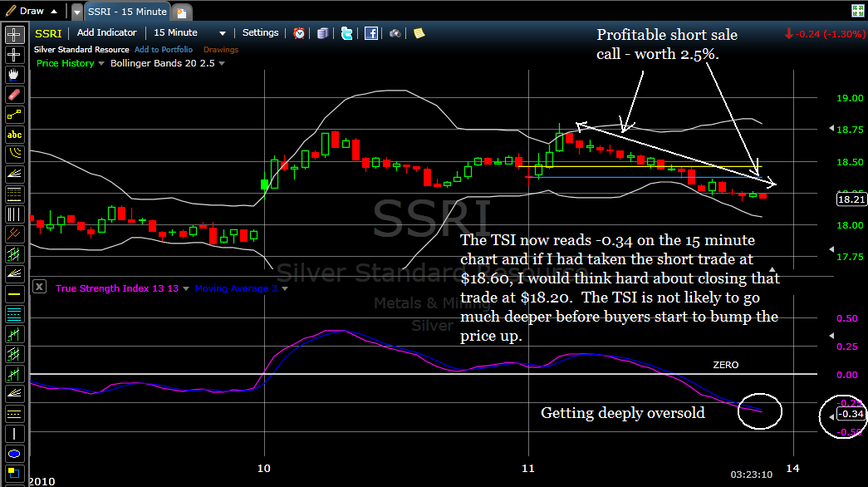The width and height of the screenshot is (868, 487).
Task: Click date 14 on the time axis
Action: 792,468
